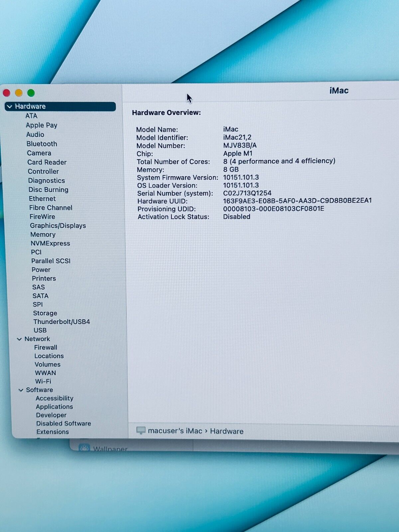Open Controller in the hardware list
The image size is (399, 532).
pyautogui.click(x=43, y=171)
